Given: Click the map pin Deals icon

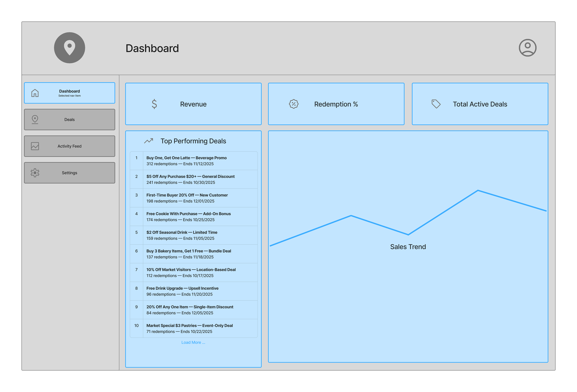Looking at the screenshot, I should [x=35, y=119].
